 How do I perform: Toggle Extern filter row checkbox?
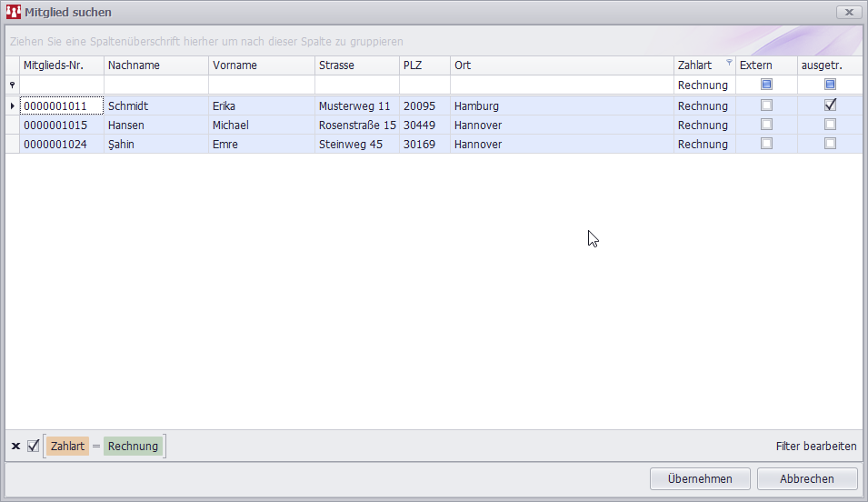[x=766, y=85]
